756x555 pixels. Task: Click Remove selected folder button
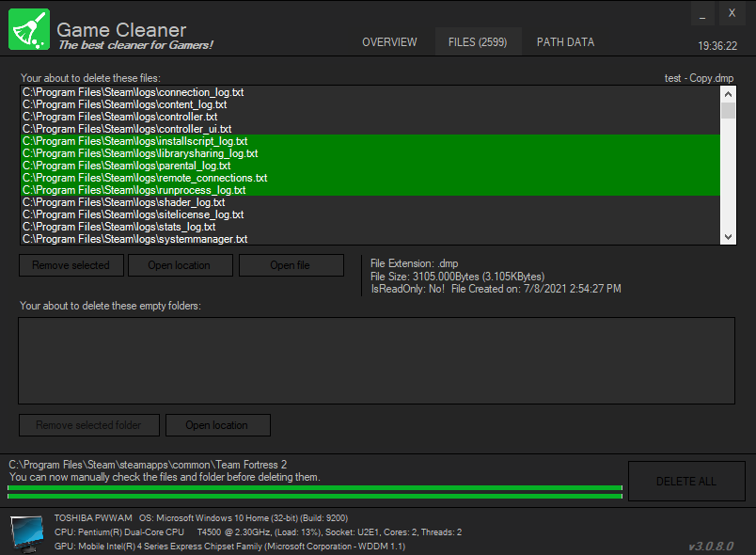tap(89, 425)
